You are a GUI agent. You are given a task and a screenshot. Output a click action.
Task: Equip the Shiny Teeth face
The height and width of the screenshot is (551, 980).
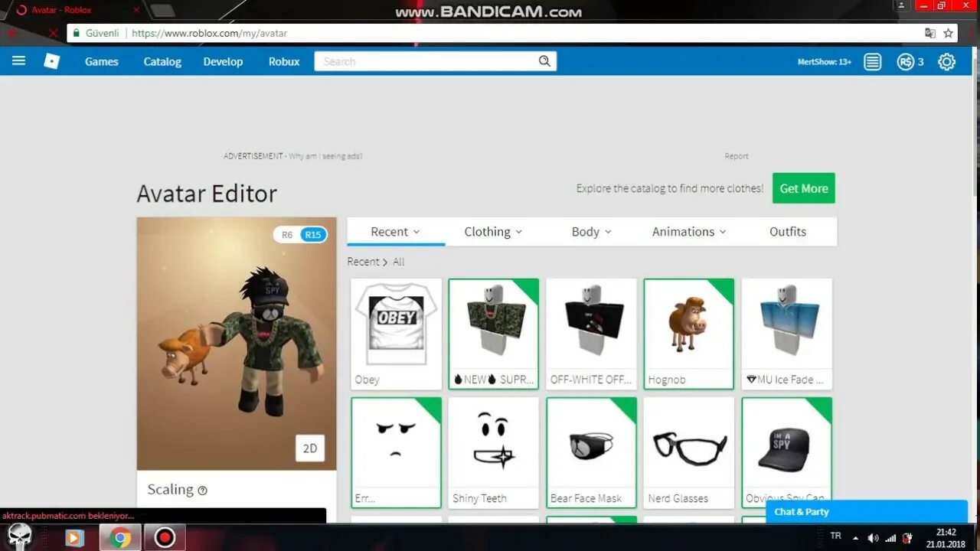click(494, 452)
